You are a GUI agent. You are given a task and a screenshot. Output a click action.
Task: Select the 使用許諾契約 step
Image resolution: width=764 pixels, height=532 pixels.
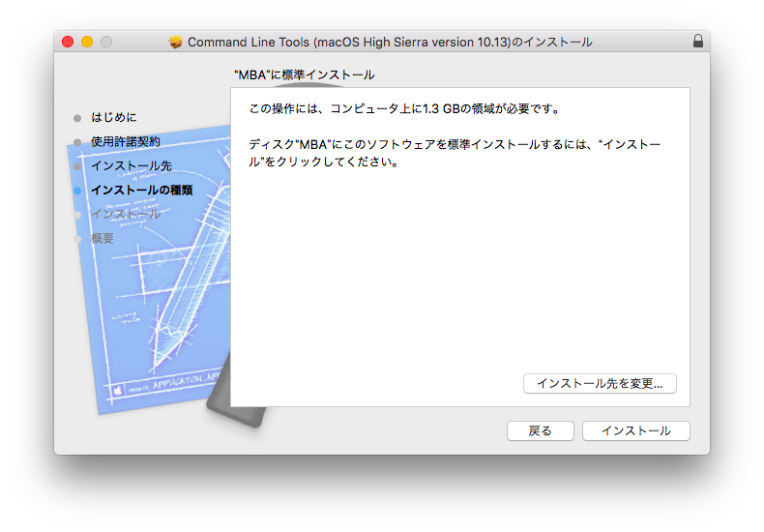(126, 142)
